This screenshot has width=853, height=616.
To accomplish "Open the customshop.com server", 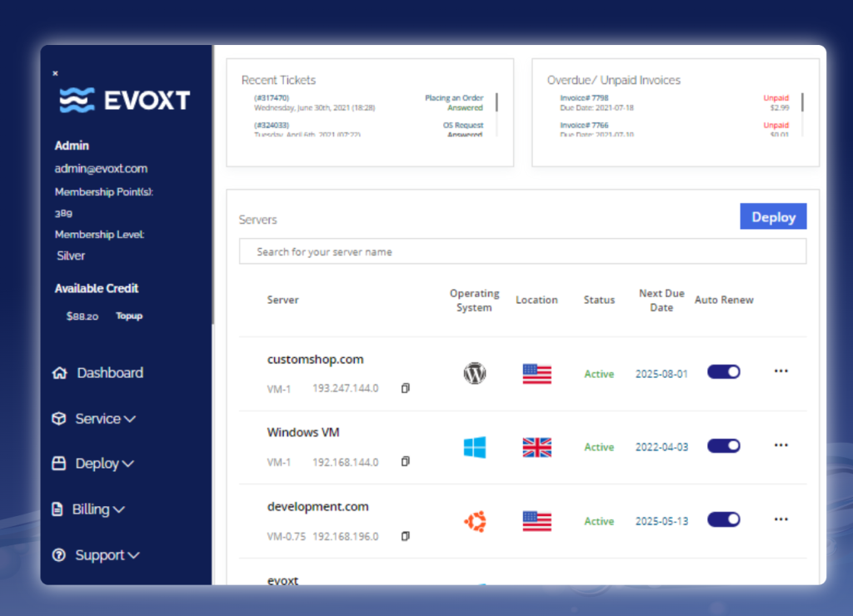I will pyautogui.click(x=315, y=360).
